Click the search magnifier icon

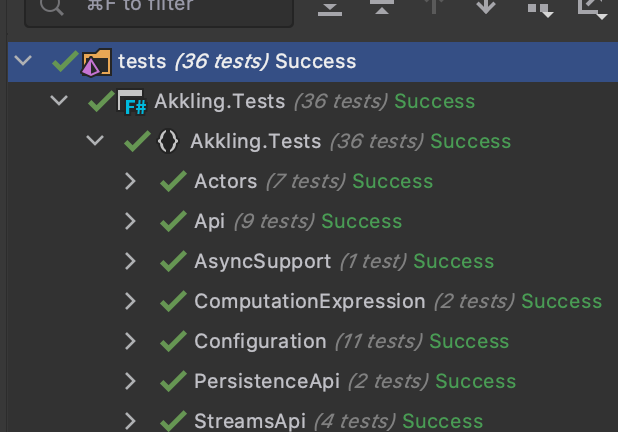point(51,6)
